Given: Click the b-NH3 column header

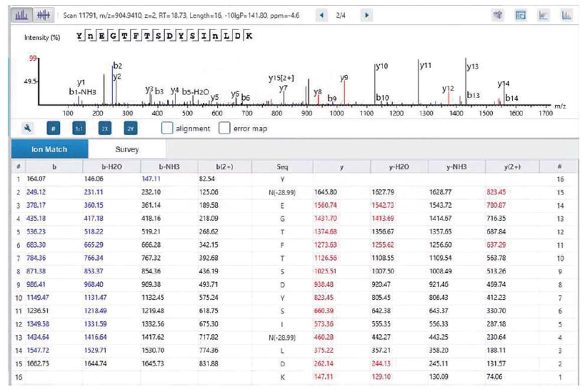Looking at the screenshot, I should tap(169, 166).
